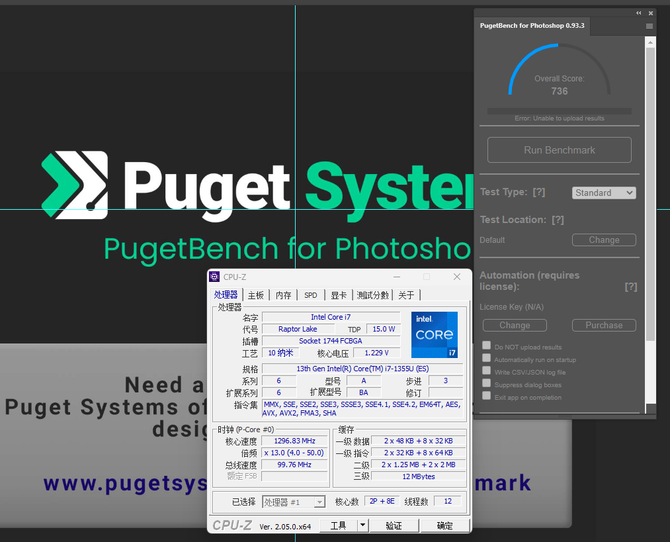Click the Test Type help [?] icon
Viewport: 670px width, 542px height.
[538, 192]
